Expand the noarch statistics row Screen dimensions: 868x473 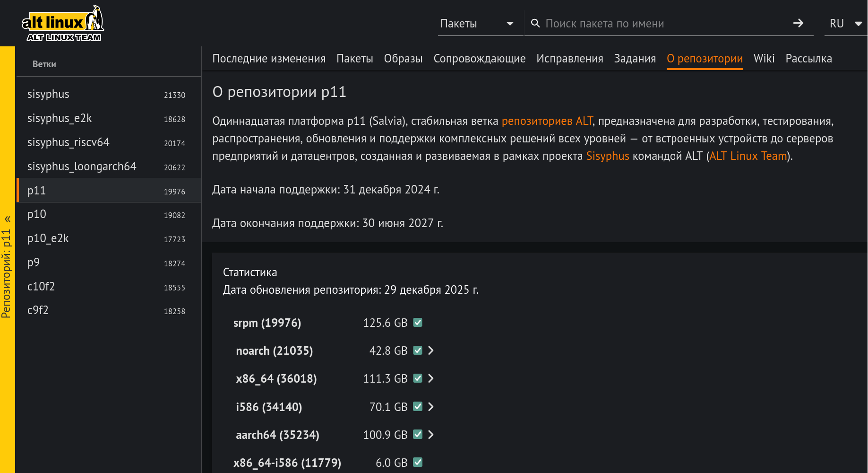(x=431, y=350)
